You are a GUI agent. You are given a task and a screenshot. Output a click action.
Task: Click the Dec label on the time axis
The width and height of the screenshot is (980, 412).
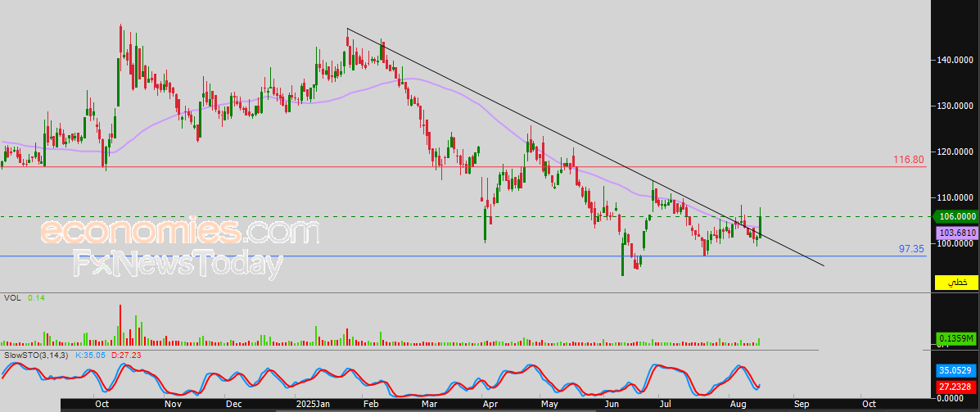click(233, 405)
